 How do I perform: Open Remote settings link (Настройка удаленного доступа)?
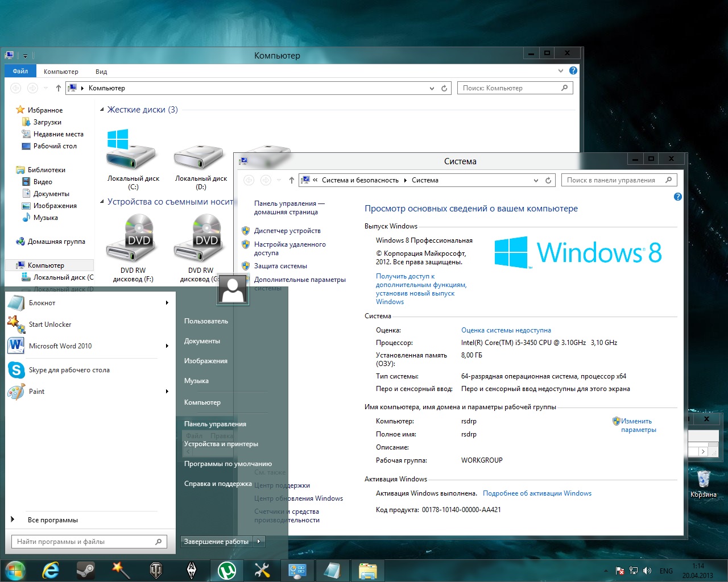point(290,248)
